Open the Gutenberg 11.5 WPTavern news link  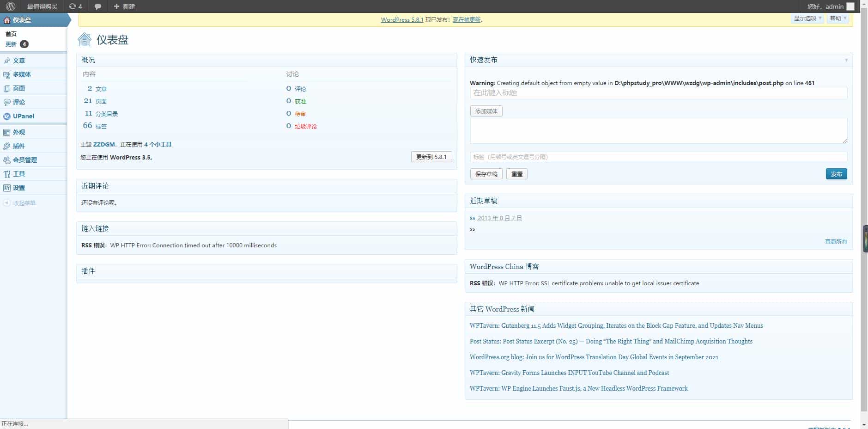[616, 325]
